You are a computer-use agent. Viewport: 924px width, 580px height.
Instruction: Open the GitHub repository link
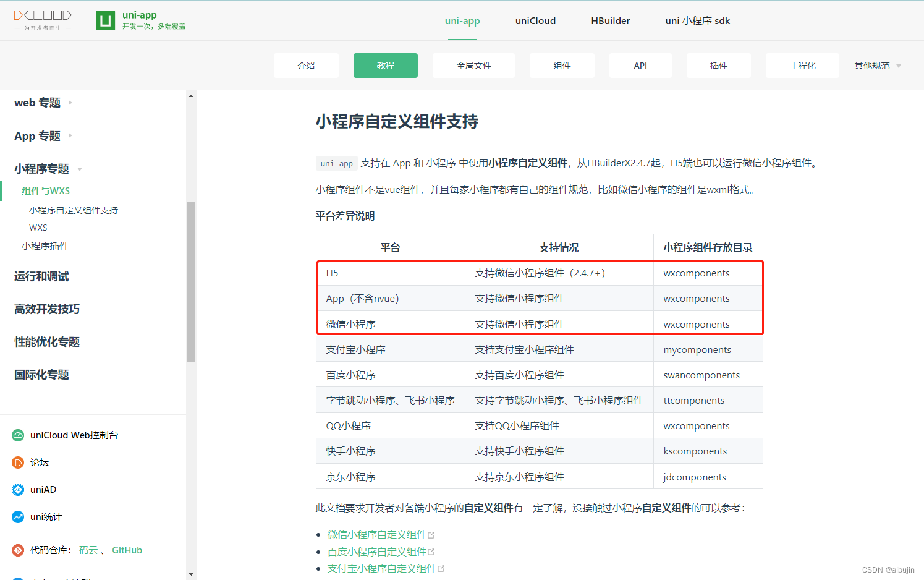click(127, 550)
